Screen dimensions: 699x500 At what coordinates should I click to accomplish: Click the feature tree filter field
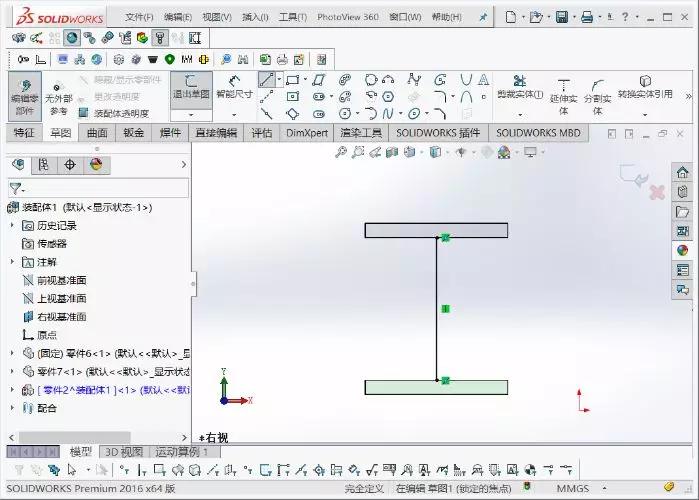98,189
